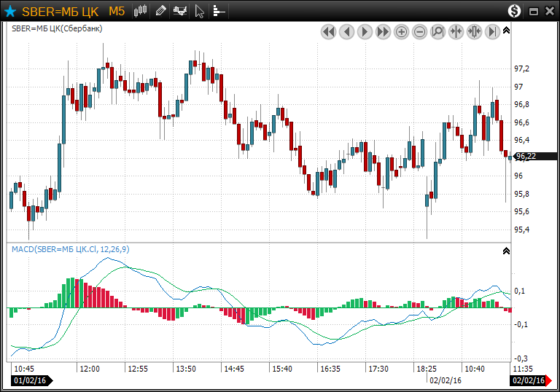Click the magnifier zoom icon
560x392 pixels.
(437, 31)
